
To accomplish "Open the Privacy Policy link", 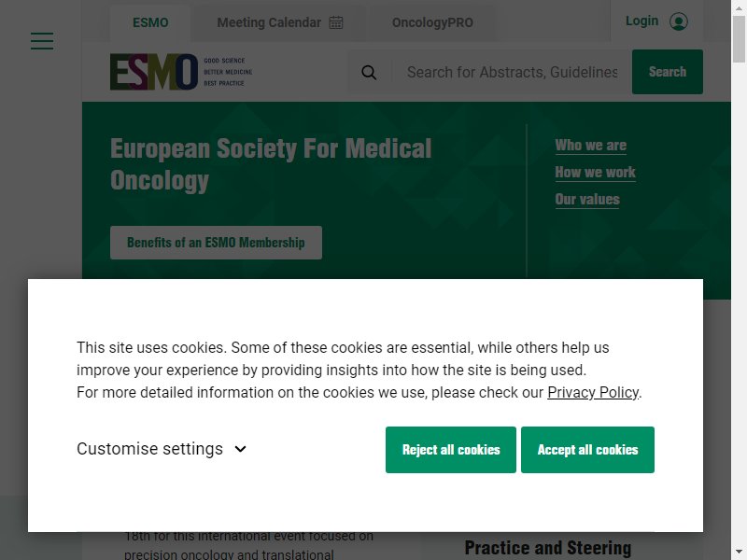I will [x=593, y=392].
